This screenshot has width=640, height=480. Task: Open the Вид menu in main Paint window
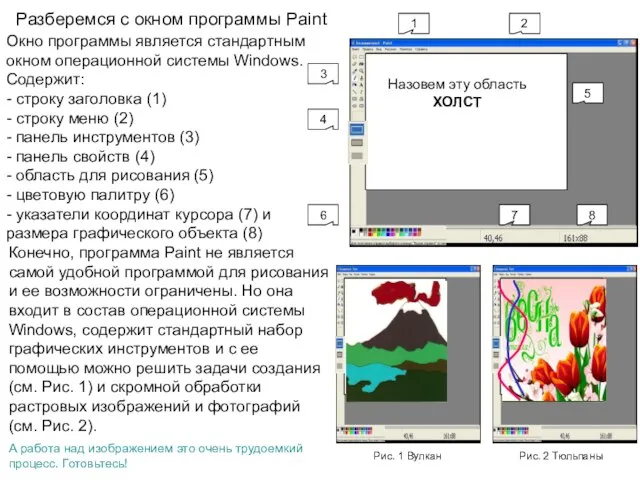(379, 49)
